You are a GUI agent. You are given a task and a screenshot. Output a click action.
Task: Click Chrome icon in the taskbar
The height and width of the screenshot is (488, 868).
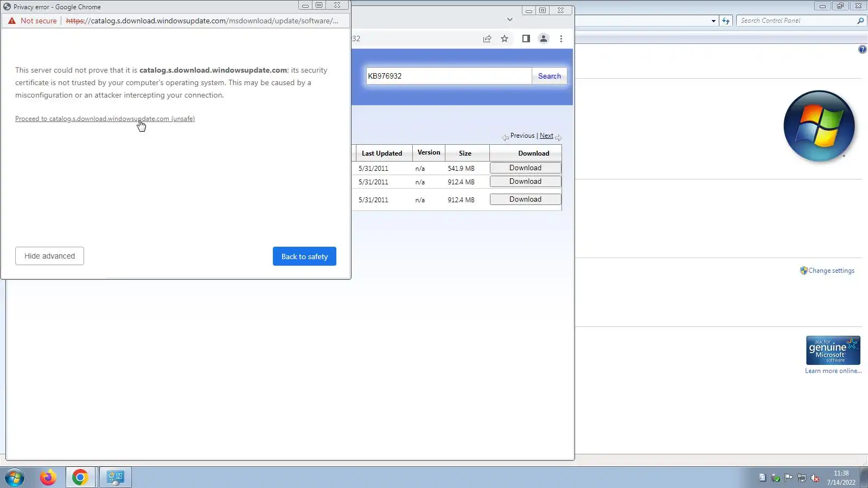click(x=80, y=478)
